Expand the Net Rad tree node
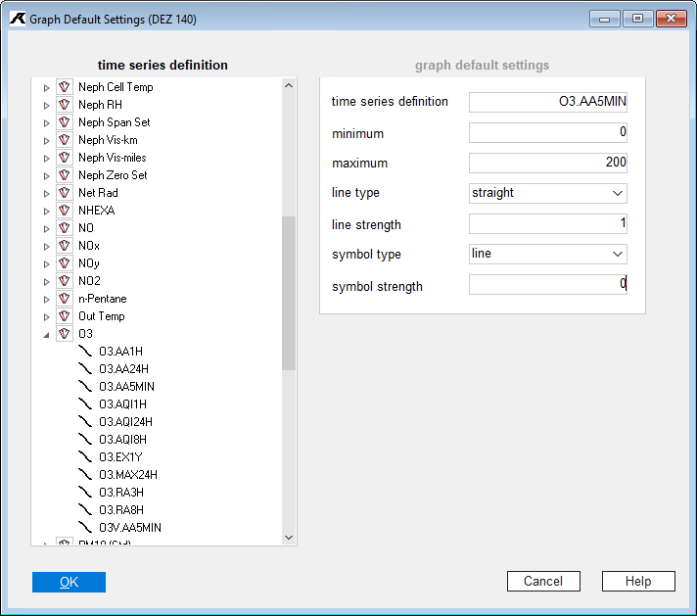 click(46, 194)
